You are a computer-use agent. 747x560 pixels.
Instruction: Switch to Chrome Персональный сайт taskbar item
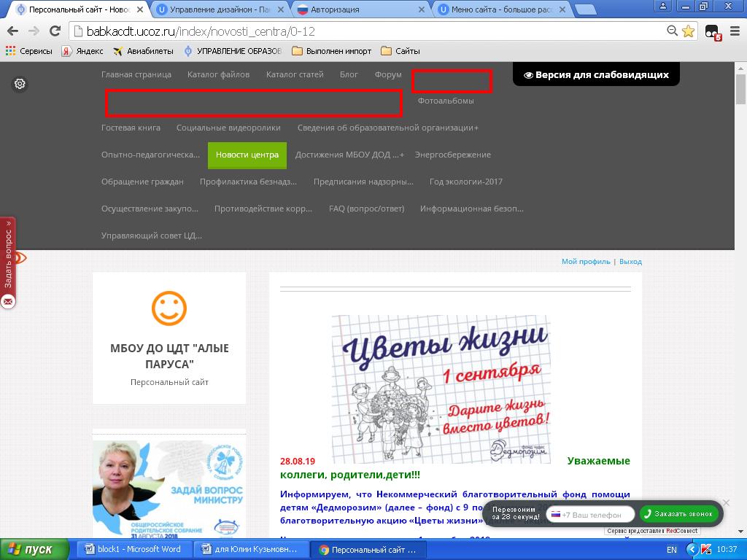click(x=368, y=550)
